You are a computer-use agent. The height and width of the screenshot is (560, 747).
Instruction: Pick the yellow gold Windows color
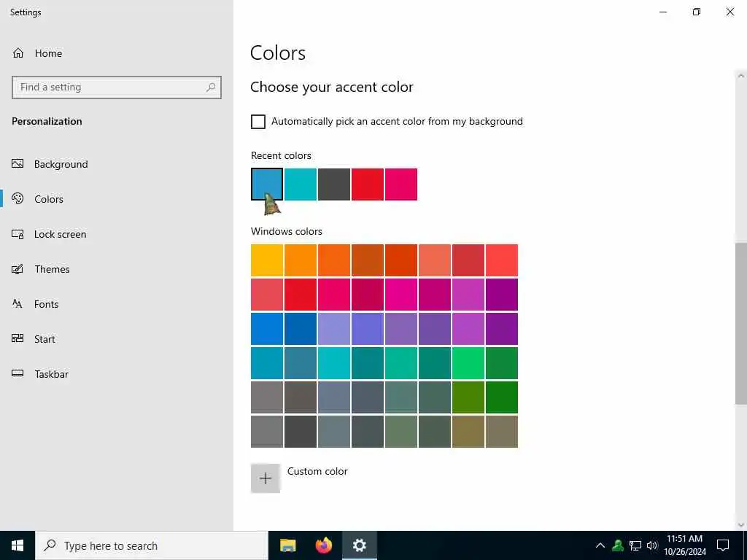point(267,260)
